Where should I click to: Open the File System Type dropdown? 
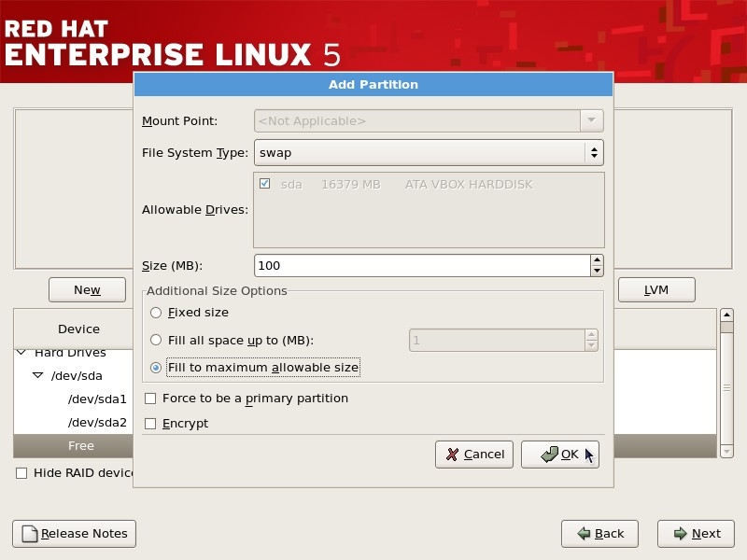(429, 152)
